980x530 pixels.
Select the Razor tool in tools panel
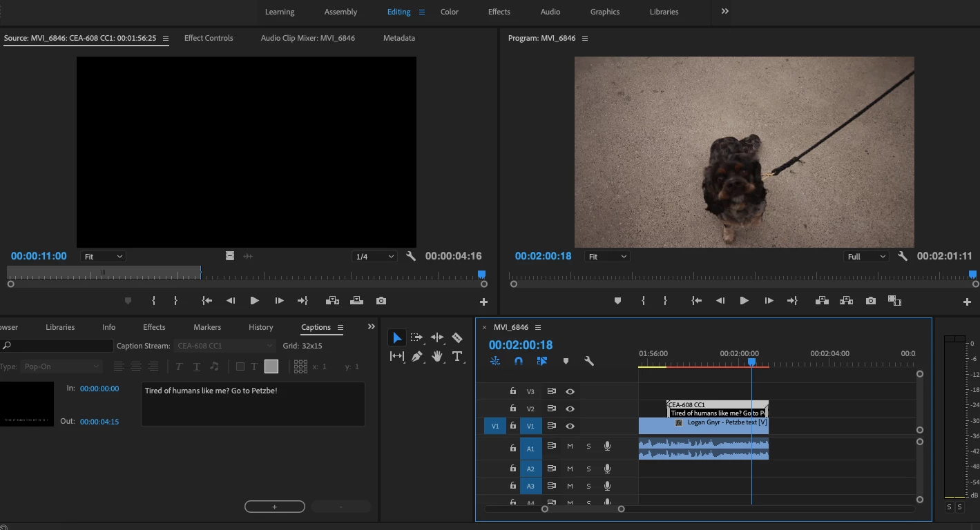click(x=457, y=337)
